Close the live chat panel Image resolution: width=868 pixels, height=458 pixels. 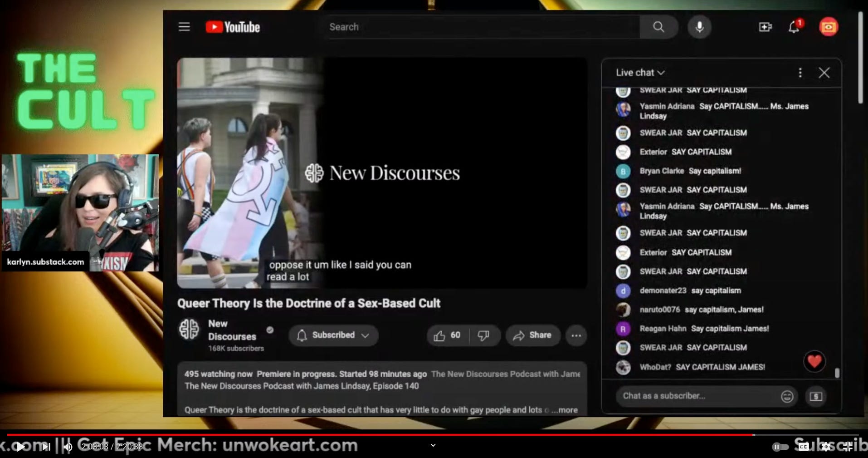click(824, 73)
